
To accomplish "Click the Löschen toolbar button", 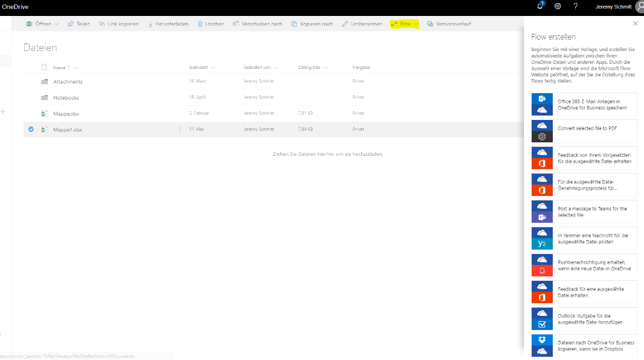I will [x=211, y=24].
